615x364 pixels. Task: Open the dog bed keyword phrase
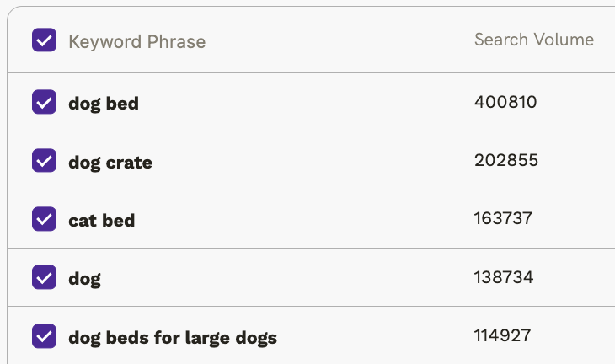pyautogui.click(x=104, y=104)
